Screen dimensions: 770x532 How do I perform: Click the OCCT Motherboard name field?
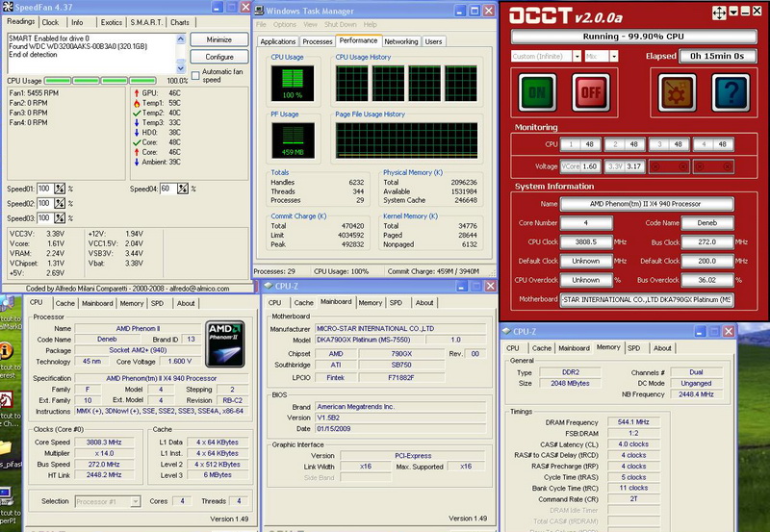tap(647, 299)
